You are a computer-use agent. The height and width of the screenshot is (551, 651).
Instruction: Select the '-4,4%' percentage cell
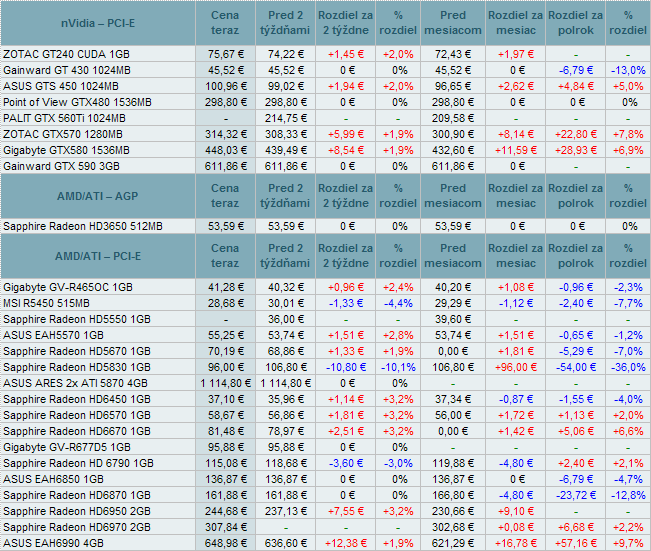[398, 303]
